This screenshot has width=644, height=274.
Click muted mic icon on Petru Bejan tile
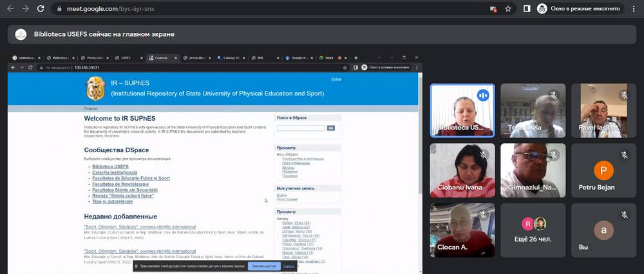tap(624, 155)
